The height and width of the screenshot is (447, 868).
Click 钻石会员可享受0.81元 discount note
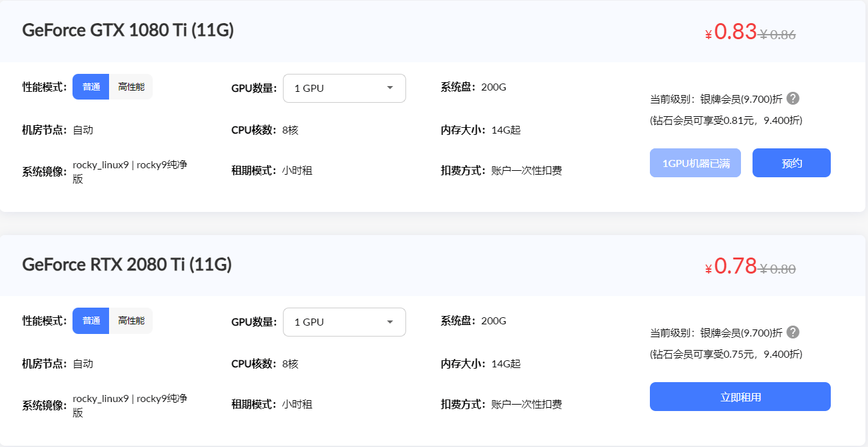pyautogui.click(x=726, y=120)
